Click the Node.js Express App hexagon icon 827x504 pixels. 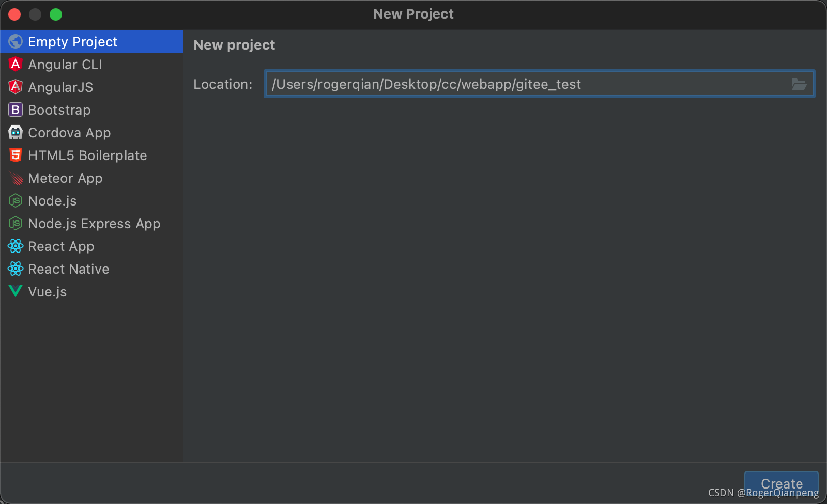(16, 223)
